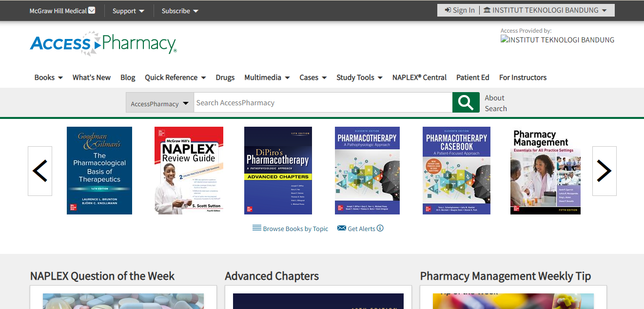Viewport: 644px width, 309px height.
Task: Expand the Institut Teknologi Bandung account menu
Action: [x=545, y=10]
